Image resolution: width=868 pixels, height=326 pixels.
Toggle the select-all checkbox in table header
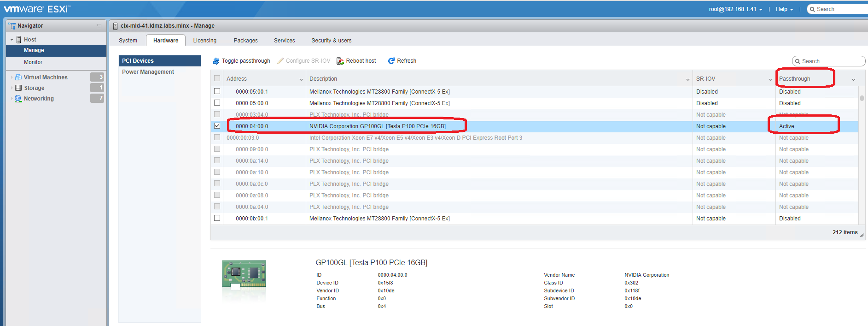click(x=217, y=78)
